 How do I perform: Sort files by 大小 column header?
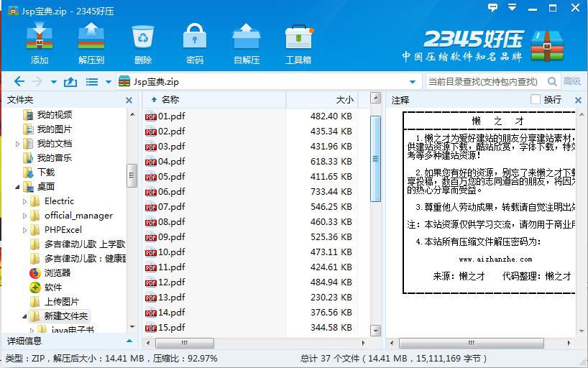click(322, 100)
